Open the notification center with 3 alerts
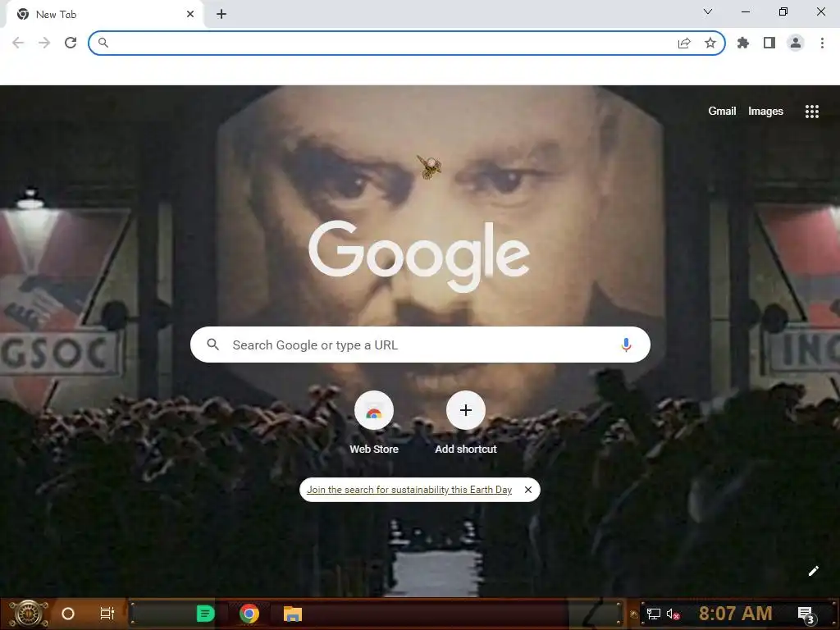 tap(806, 614)
